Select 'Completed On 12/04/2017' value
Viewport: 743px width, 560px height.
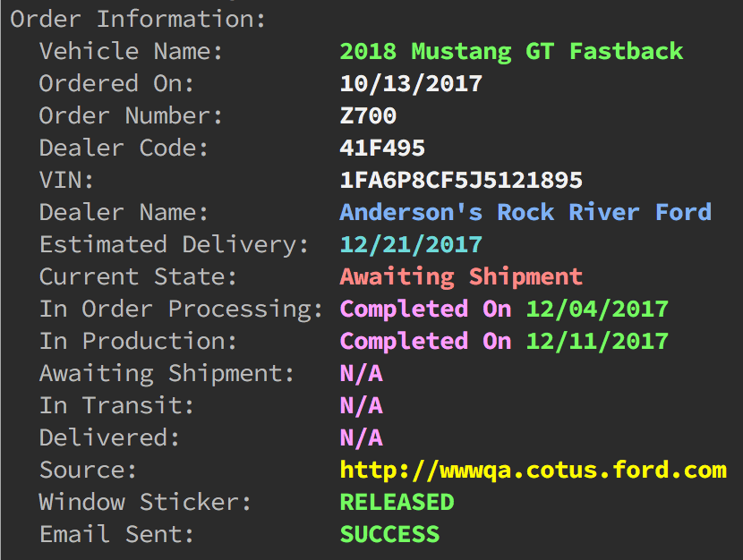pyautogui.click(x=504, y=310)
